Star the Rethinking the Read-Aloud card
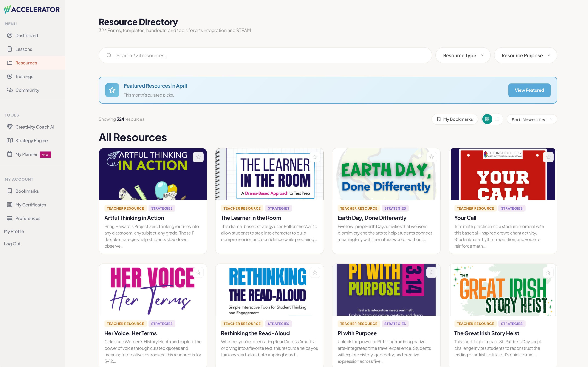The width and height of the screenshot is (588, 367). [315, 272]
